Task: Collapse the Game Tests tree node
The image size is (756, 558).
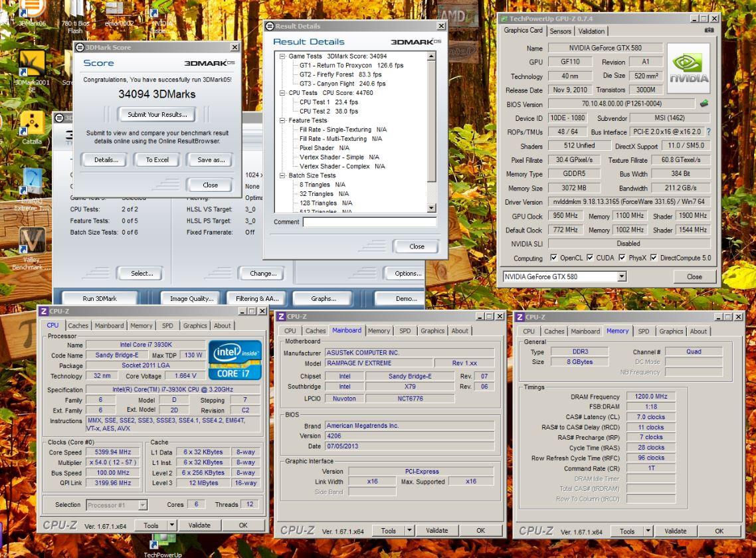Action: point(282,56)
